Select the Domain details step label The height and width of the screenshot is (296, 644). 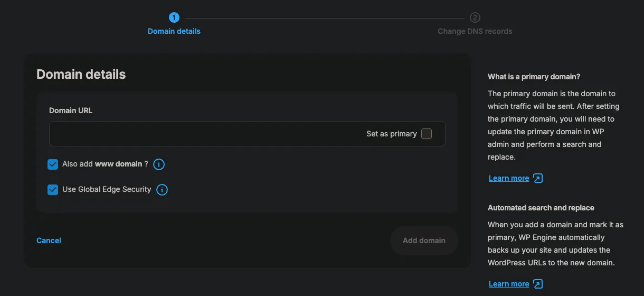point(174,31)
